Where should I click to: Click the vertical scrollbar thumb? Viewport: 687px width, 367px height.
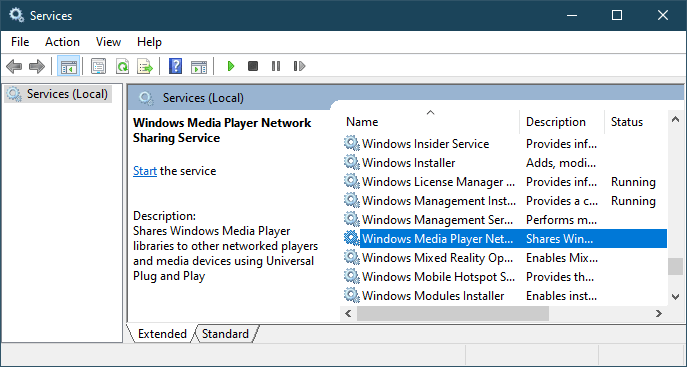point(676,267)
